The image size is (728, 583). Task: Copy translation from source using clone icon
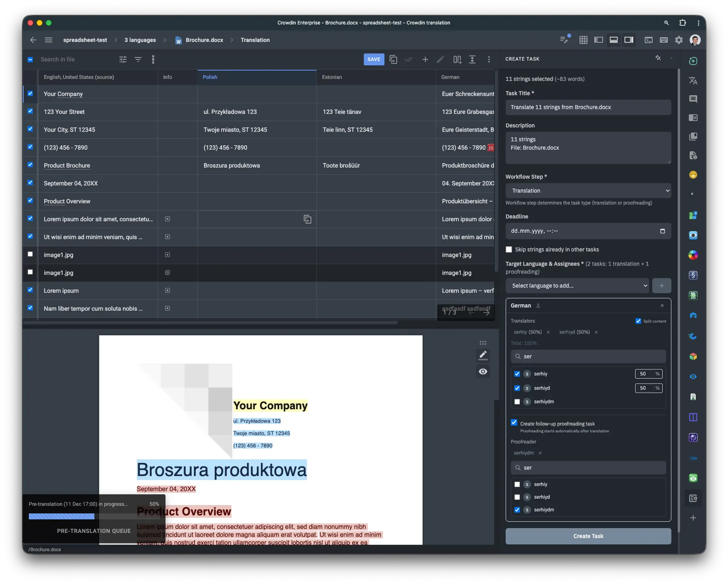394,59
